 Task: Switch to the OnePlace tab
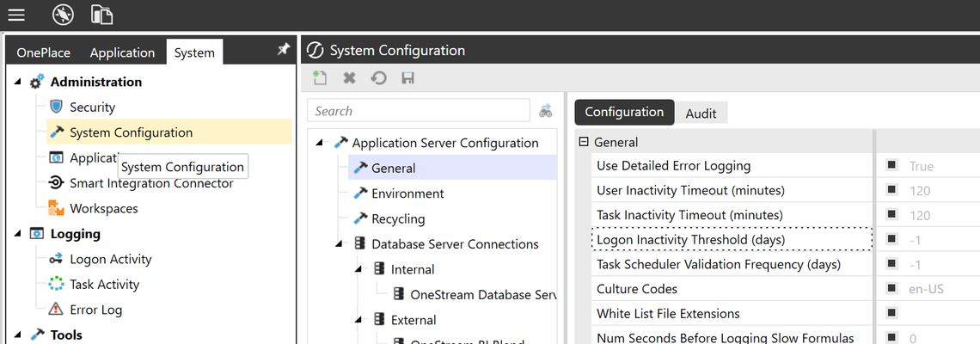point(44,53)
